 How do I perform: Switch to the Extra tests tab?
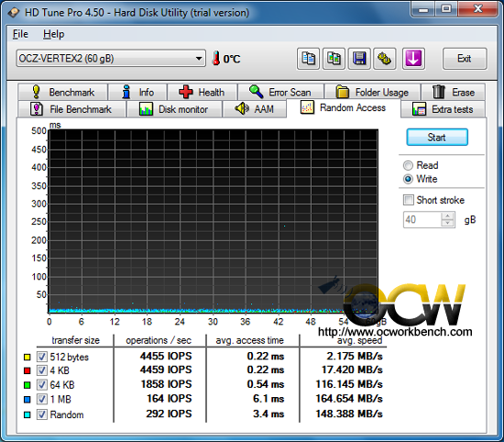(444, 109)
